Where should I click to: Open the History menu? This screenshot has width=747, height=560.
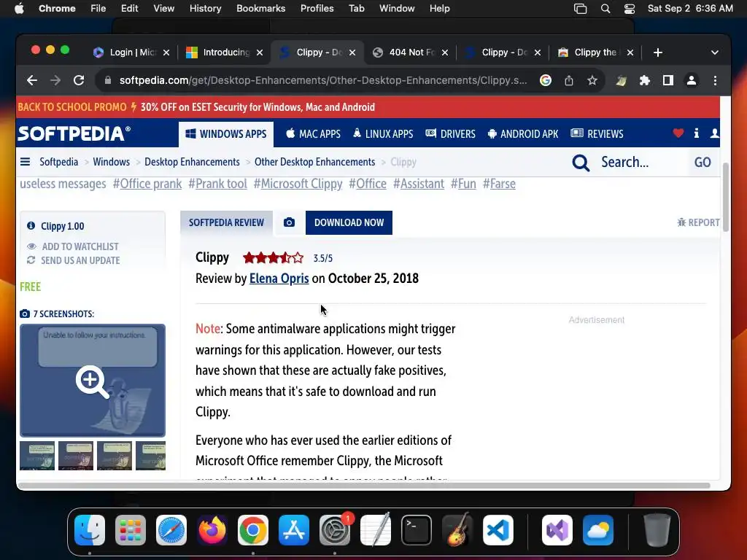[x=205, y=9]
